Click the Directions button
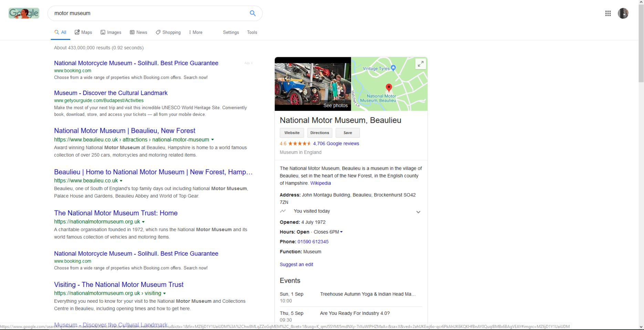Viewport: 644px width, 330px height. (320, 133)
